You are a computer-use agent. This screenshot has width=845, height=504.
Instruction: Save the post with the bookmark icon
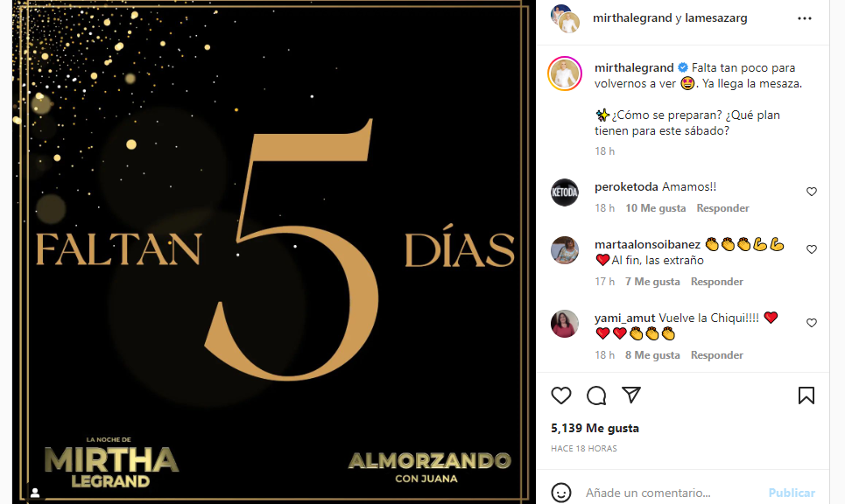point(806,395)
